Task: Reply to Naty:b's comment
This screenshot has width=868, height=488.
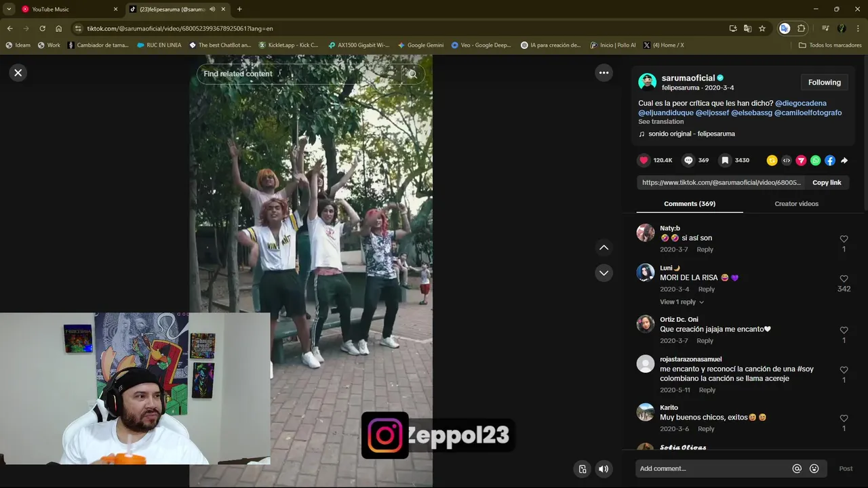Action: tap(705, 249)
